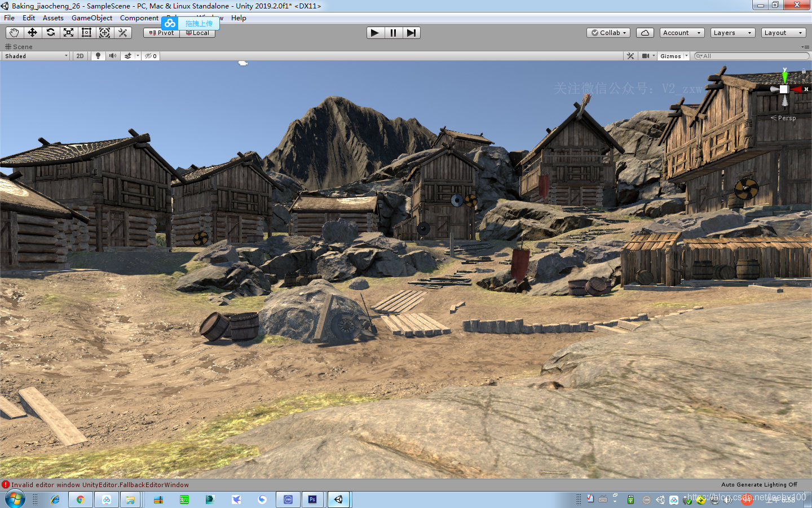Image resolution: width=812 pixels, height=508 pixels.
Task: Select the Scale tool
Action: tap(68, 33)
